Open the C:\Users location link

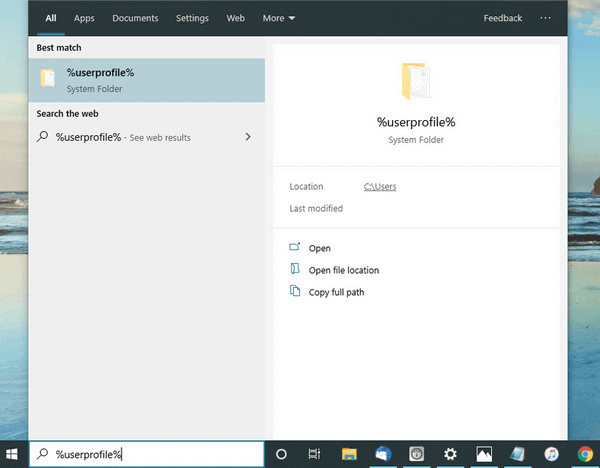[x=380, y=186]
